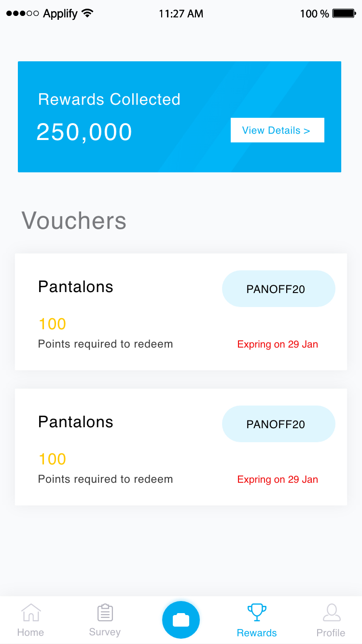Screen dimensions: 362x644
Task: Select the Rewards tab label
Action: 257,633
